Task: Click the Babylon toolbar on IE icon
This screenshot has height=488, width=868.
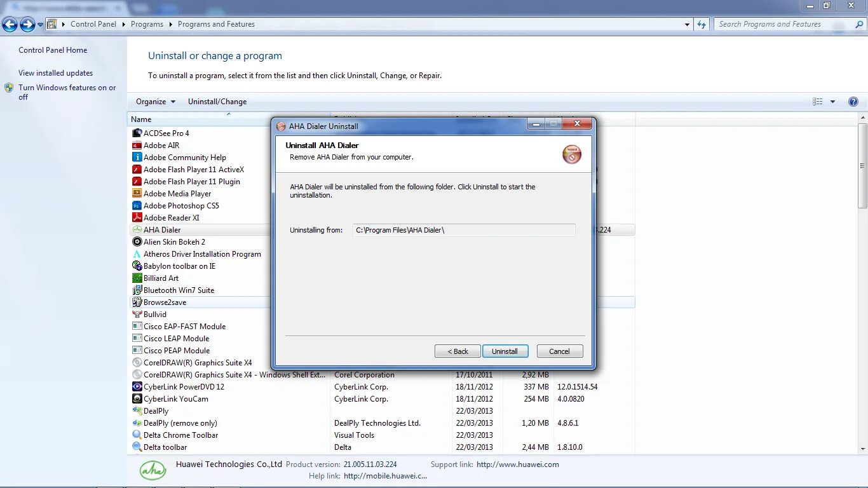Action: point(137,266)
